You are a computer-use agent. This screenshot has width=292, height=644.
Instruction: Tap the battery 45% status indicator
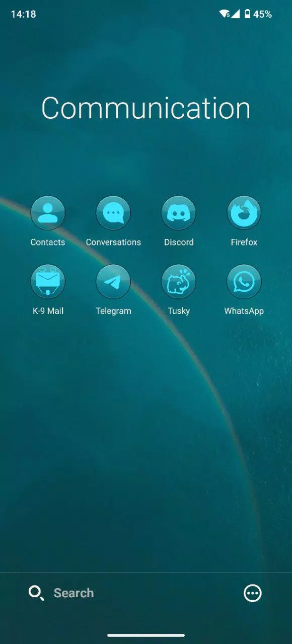258,14
